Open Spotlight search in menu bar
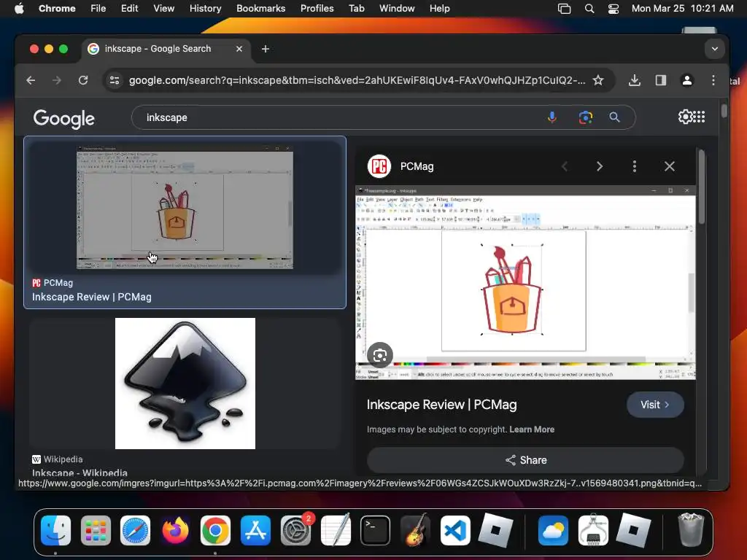The image size is (747, 560). coord(589,8)
